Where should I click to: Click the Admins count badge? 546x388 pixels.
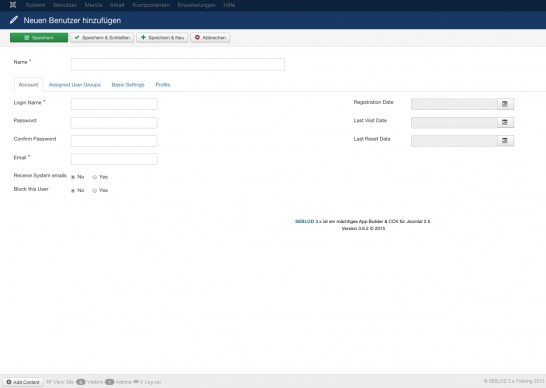110,382
